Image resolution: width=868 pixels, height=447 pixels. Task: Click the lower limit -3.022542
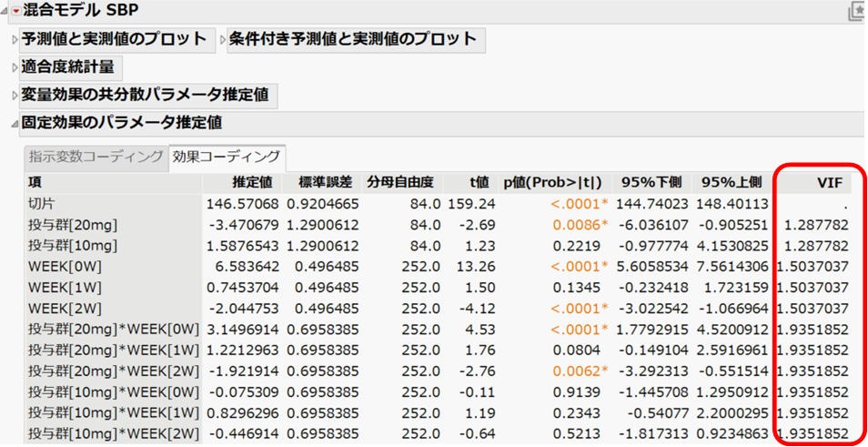[x=652, y=309]
